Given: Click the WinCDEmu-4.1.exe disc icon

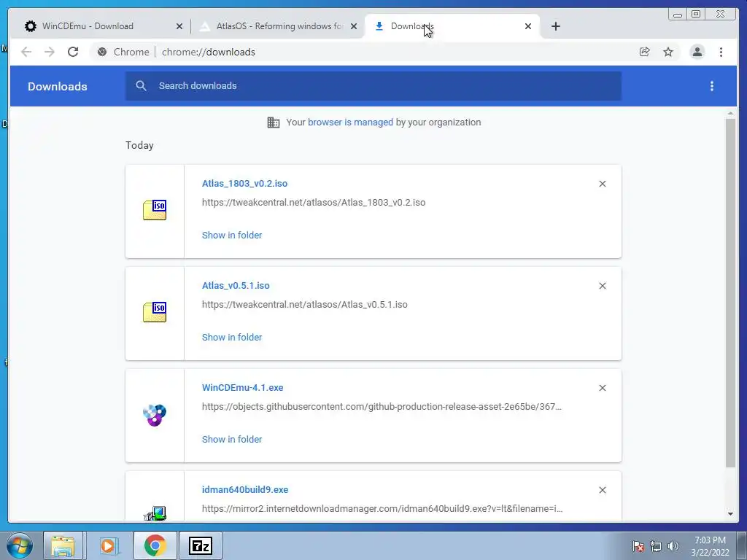Looking at the screenshot, I should click(155, 415).
